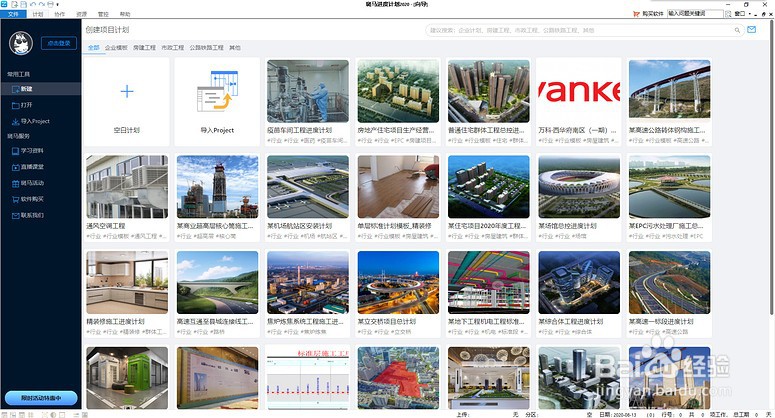Screen dimensions: 775x418
Task: Open the Vanke 万科西华府南区 template thumbnail
Action: tap(579, 91)
